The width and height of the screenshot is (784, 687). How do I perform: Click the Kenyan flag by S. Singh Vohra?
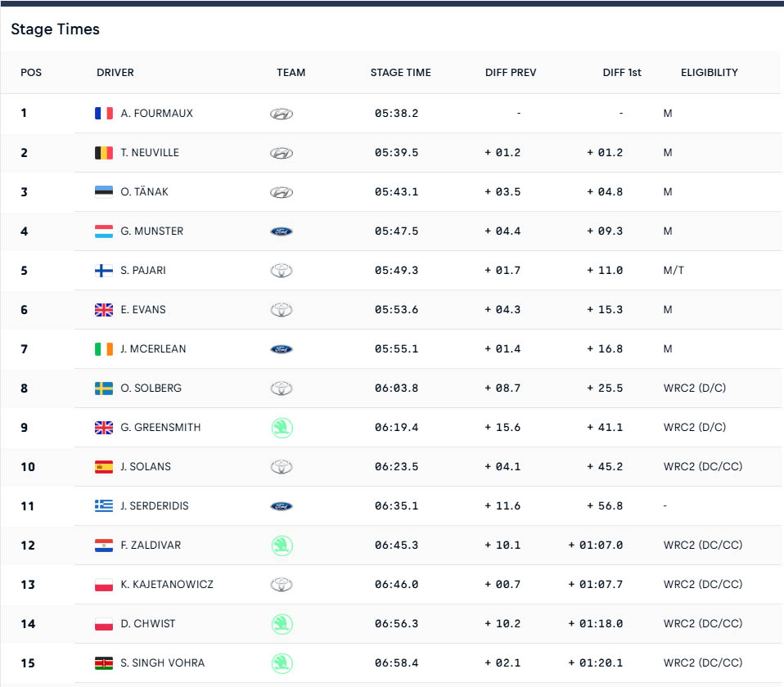[x=104, y=663]
